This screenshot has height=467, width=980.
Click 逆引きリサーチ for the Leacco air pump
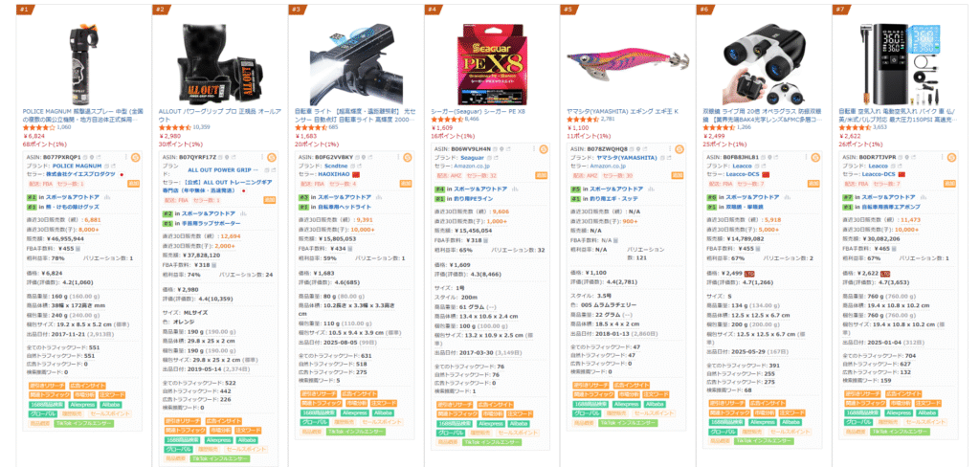click(862, 394)
